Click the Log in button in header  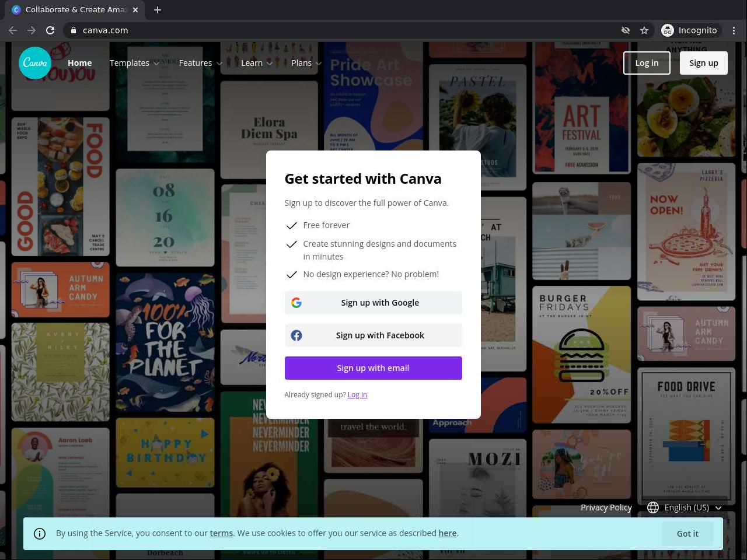[647, 63]
